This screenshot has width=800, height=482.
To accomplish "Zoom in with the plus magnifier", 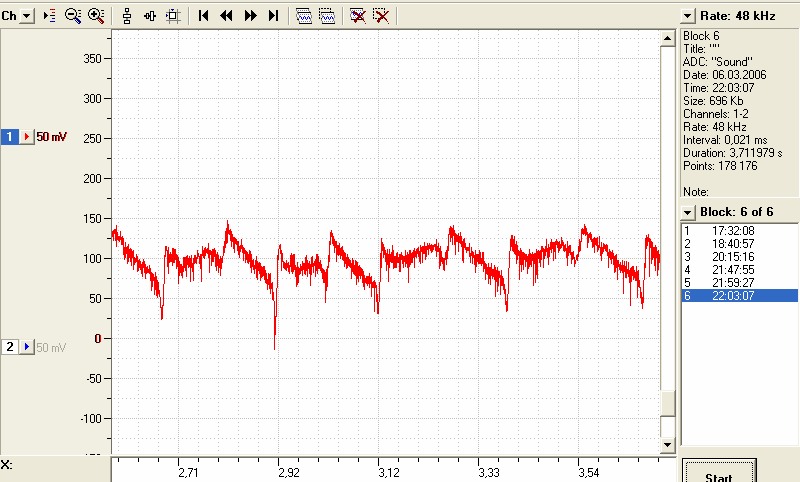I will coord(96,16).
